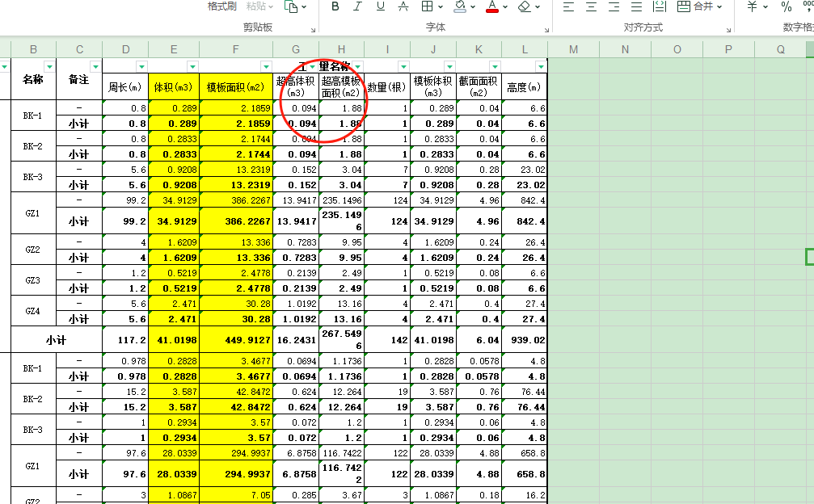The width and height of the screenshot is (814, 504).
Task: Open 剪贴板 group dialog launcher
Action: (x=313, y=30)
